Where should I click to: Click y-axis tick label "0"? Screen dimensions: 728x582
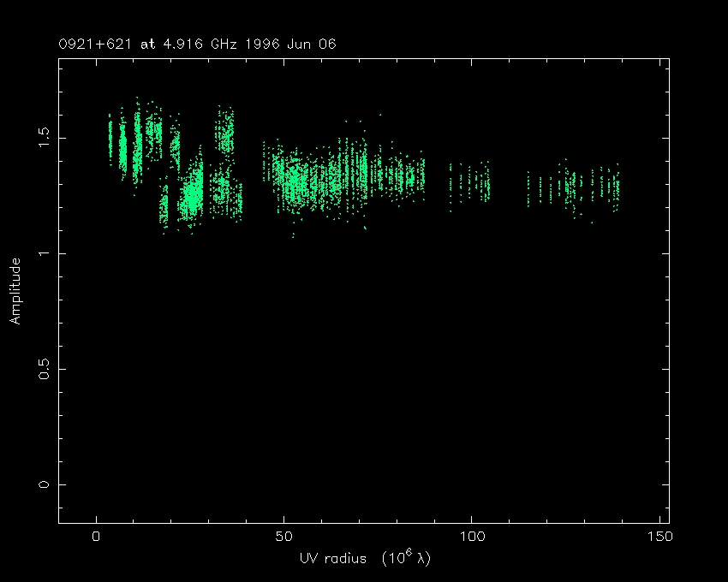(x=45, y=485)
